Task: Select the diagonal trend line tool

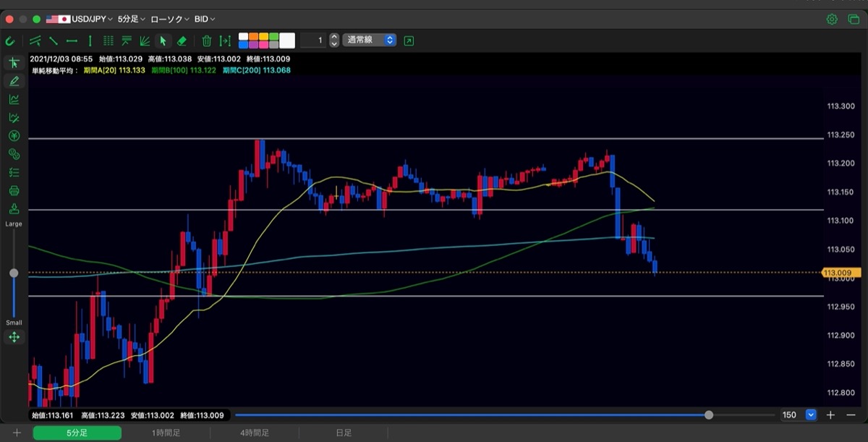Action: 54,41
